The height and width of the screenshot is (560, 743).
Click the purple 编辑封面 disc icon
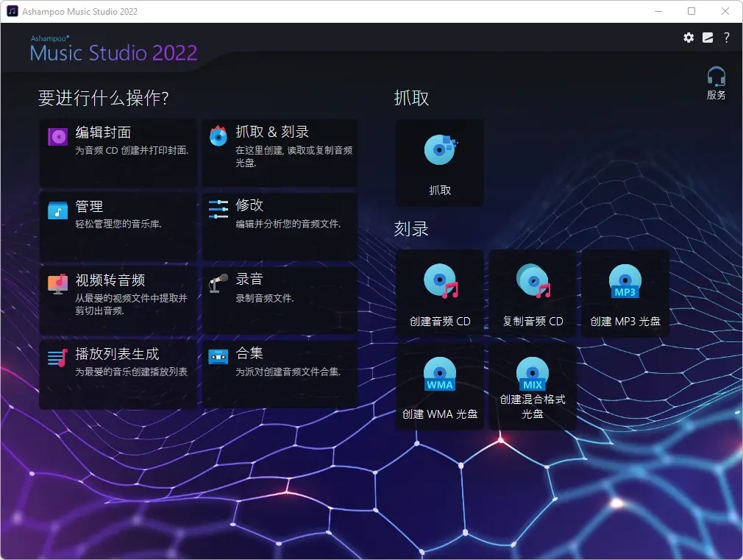pos(58,137)
